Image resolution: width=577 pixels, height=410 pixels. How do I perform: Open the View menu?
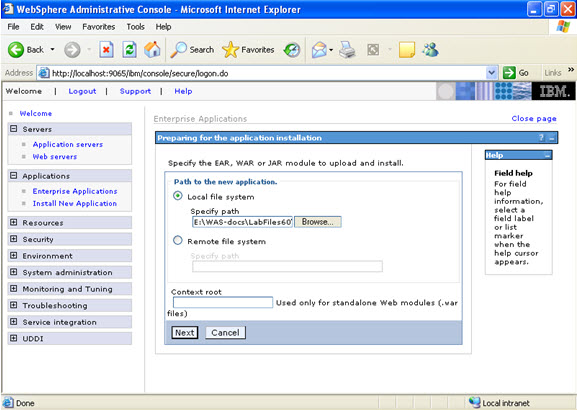click(x=63, y=26)
